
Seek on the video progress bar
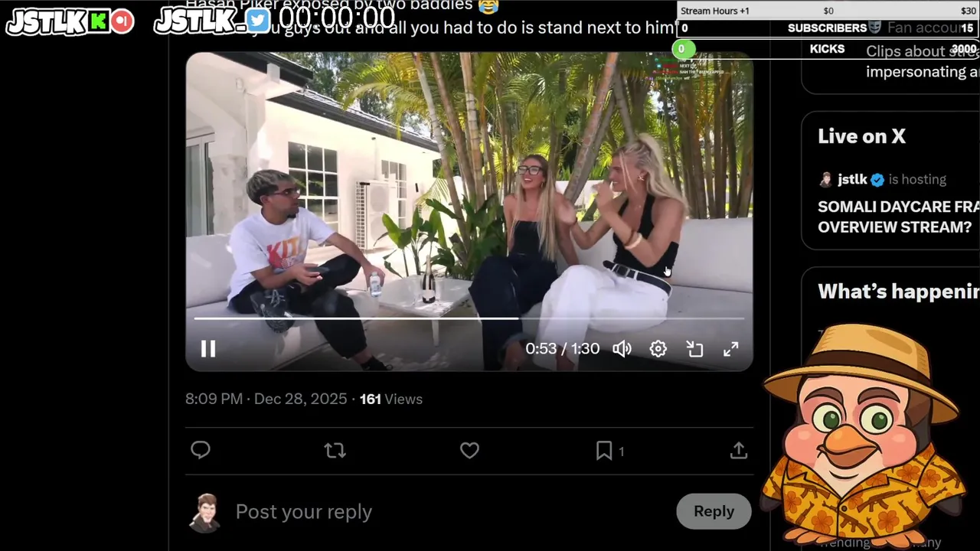coord(469,318)
